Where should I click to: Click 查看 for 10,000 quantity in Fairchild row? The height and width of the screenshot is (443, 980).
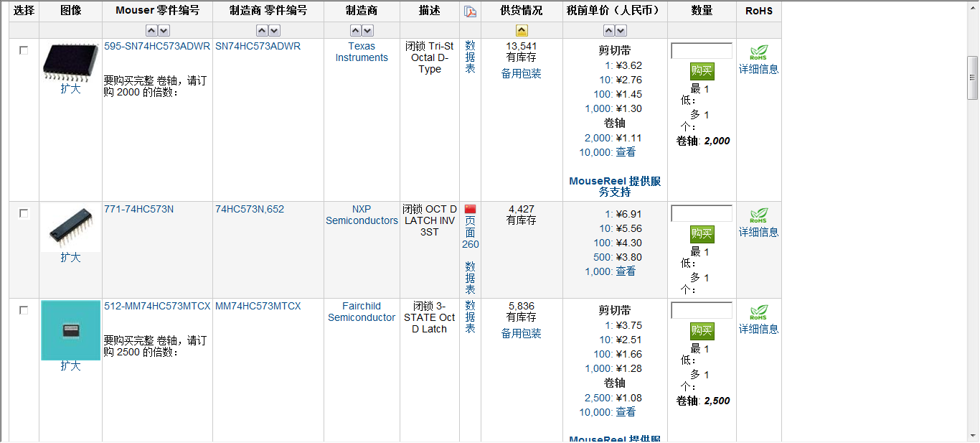coord(626,412)
